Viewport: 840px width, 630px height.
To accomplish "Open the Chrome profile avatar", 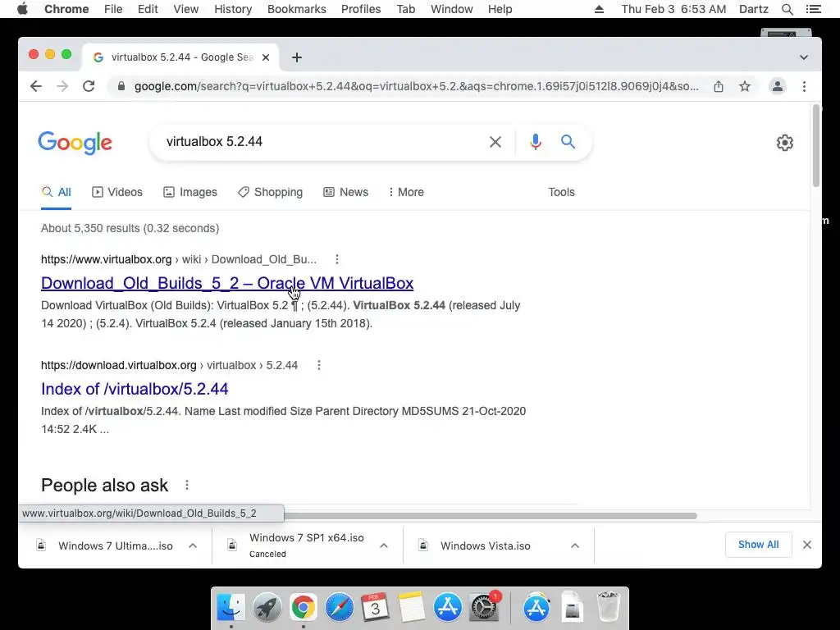I will [x=778, y=86].
